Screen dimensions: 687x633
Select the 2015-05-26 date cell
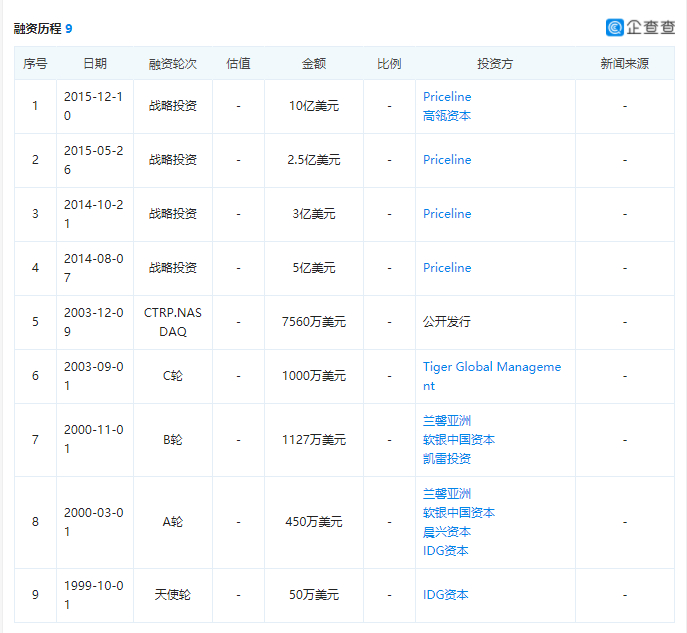point(94,160)
